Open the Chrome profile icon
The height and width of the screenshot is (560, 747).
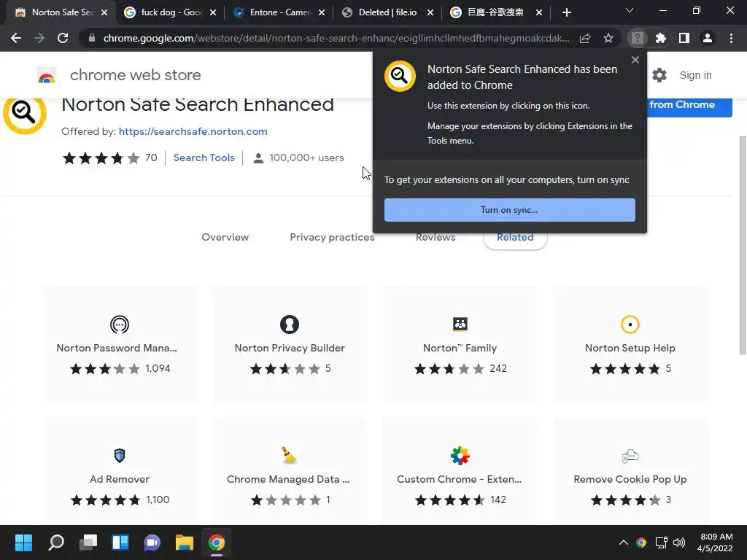coord(708,38)
